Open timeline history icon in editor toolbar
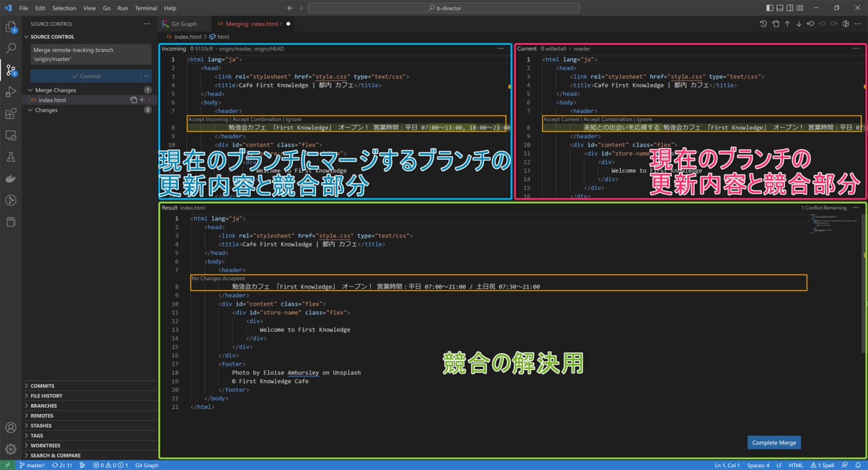The image size is (868, 470). click(763, 24)
